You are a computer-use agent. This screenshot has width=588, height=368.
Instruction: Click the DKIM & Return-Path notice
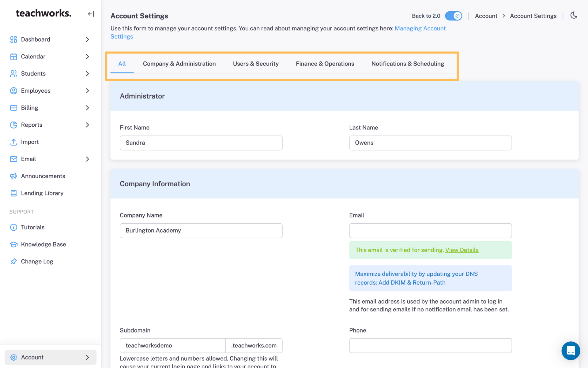(430, 278)
